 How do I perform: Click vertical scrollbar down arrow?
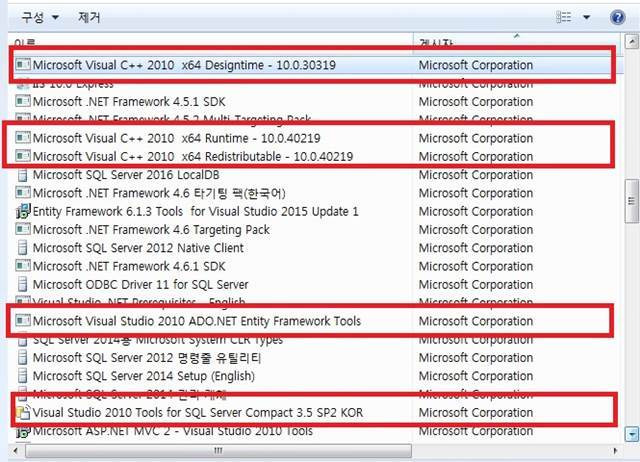point(632,434)
